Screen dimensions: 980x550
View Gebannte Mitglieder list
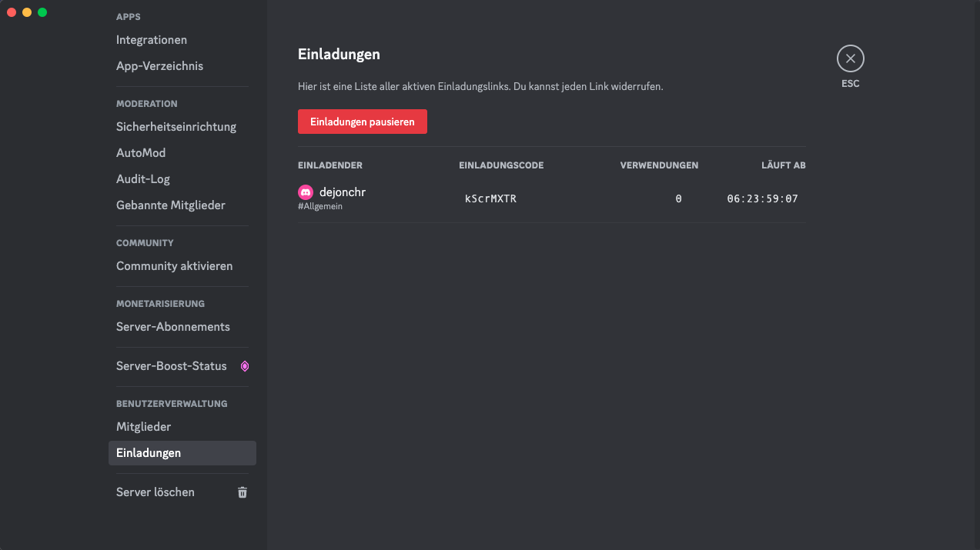click(171, 205)
